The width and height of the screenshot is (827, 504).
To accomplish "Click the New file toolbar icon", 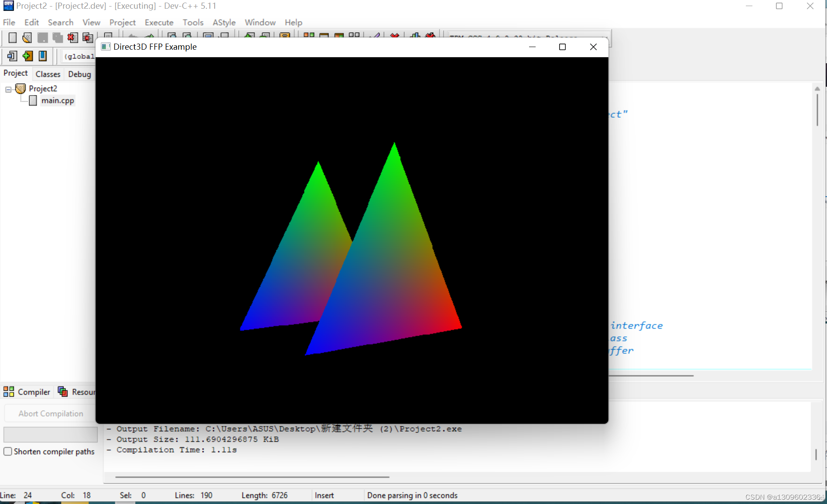I will click(x=13, y=38).
